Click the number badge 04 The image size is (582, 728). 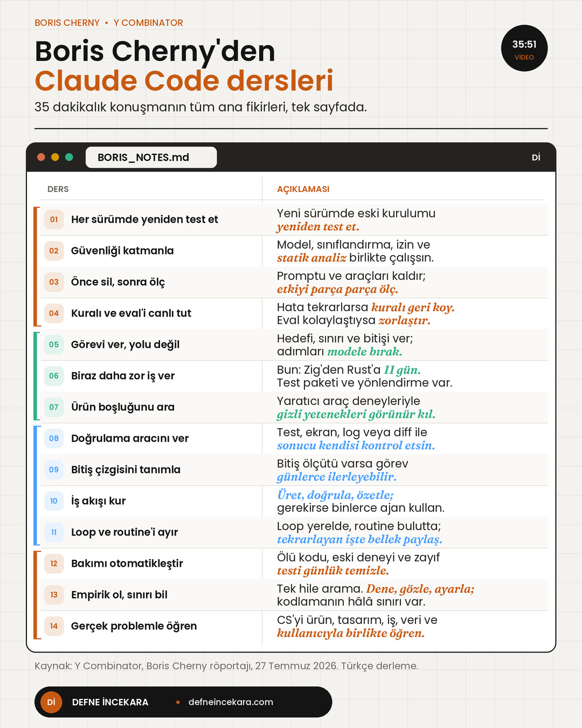click(x=54, y=313)
